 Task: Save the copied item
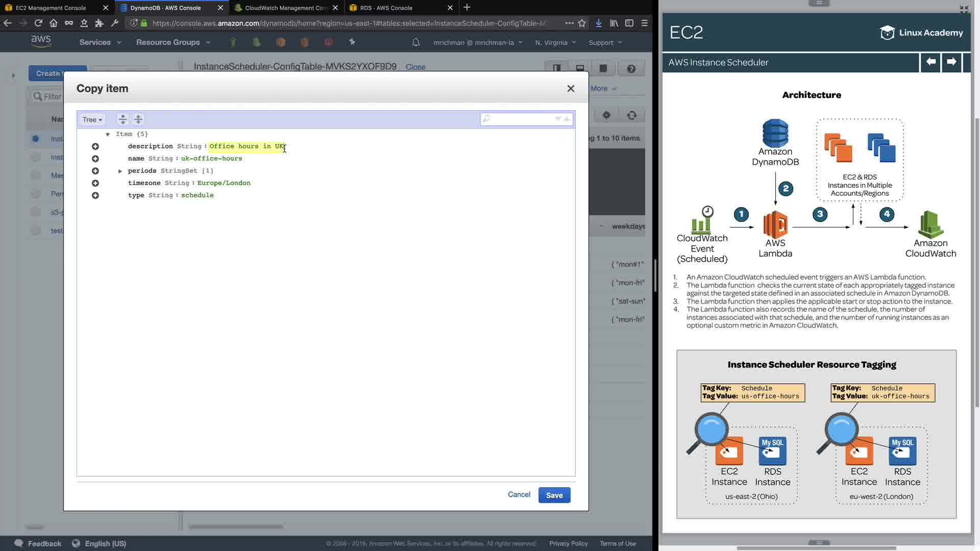click(x=554, y=495)
